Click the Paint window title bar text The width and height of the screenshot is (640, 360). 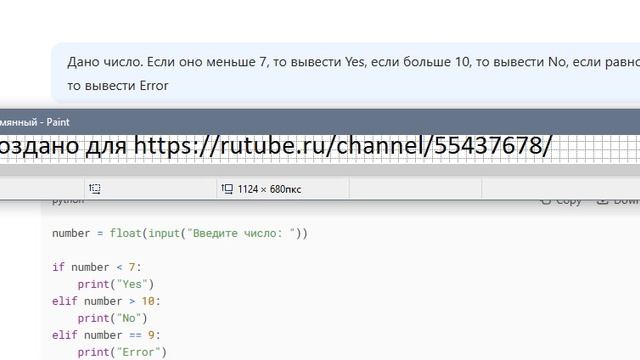(35, 122)
